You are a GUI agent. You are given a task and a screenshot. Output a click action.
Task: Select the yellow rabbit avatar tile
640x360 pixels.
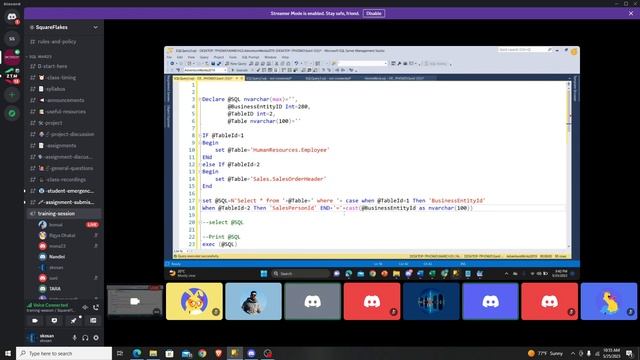point(194,301)
